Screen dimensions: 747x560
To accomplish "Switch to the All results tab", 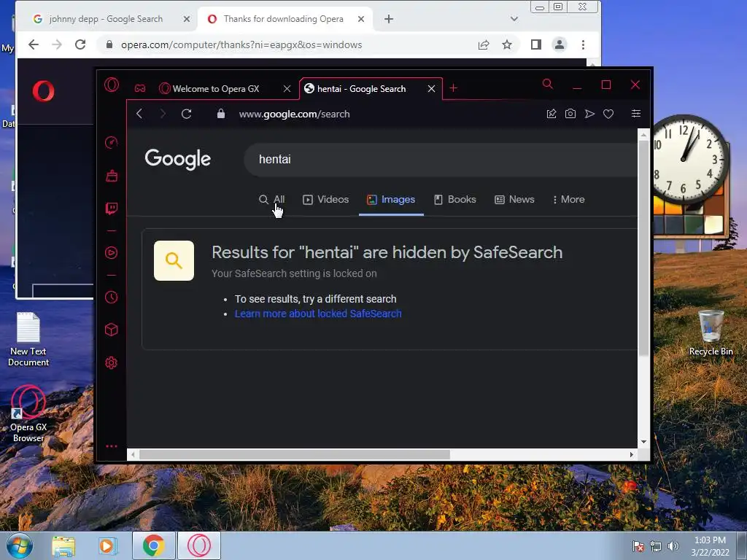I will point(272,200).
